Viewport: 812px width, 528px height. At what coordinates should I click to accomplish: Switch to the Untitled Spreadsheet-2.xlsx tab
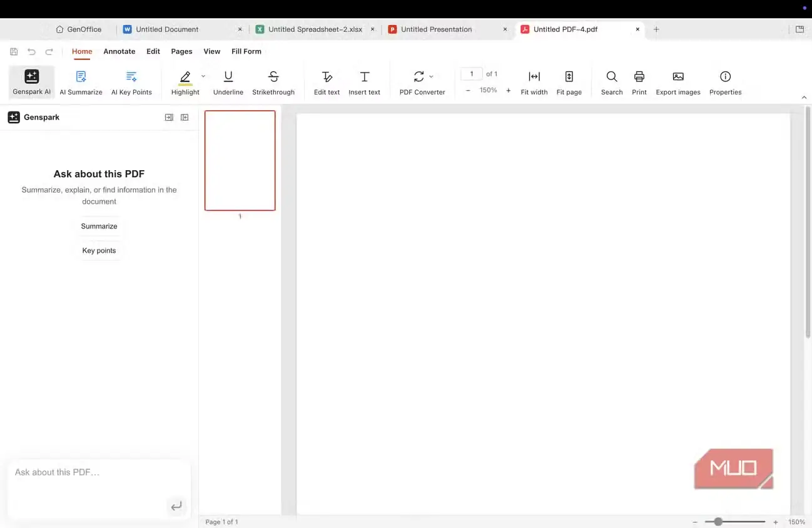(315, 29)
